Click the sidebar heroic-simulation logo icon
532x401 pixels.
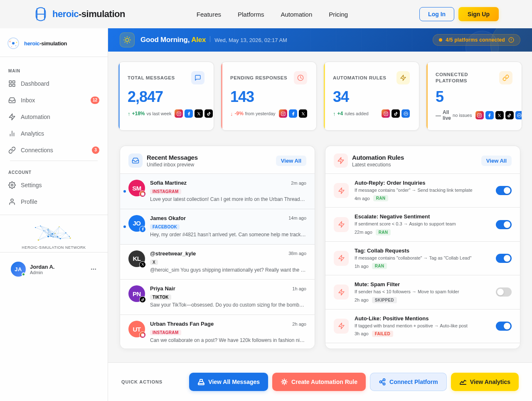click(x=13, y=43)
